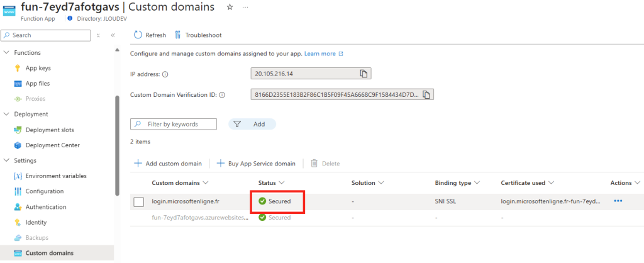Collapse the Functions section
The height and width of the screenshot is (263, 644).
(6, 53)
